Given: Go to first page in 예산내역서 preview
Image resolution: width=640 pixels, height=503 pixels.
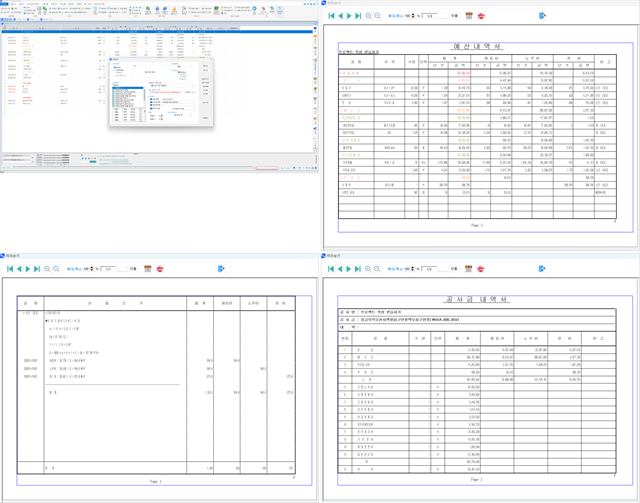Looking at the screenshot, I should coord(331,16).
